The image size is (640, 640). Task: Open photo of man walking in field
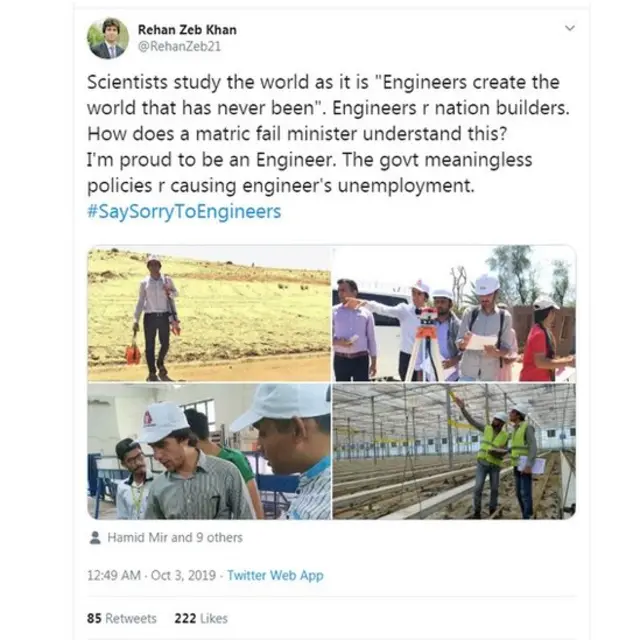[208, 313]
